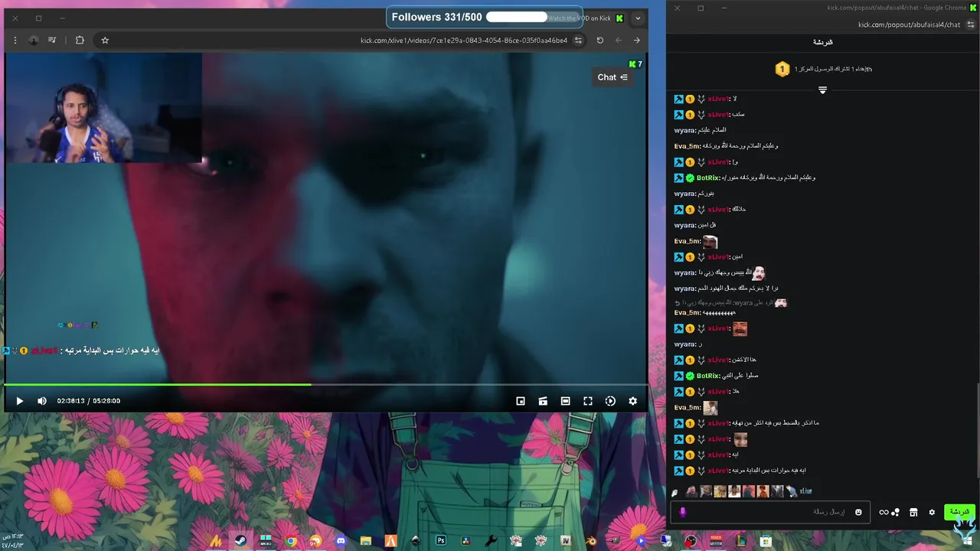Click streamer webcam overlay thumbnail
The width and height of the screenshot is (980, 551).
pos(104,108)
